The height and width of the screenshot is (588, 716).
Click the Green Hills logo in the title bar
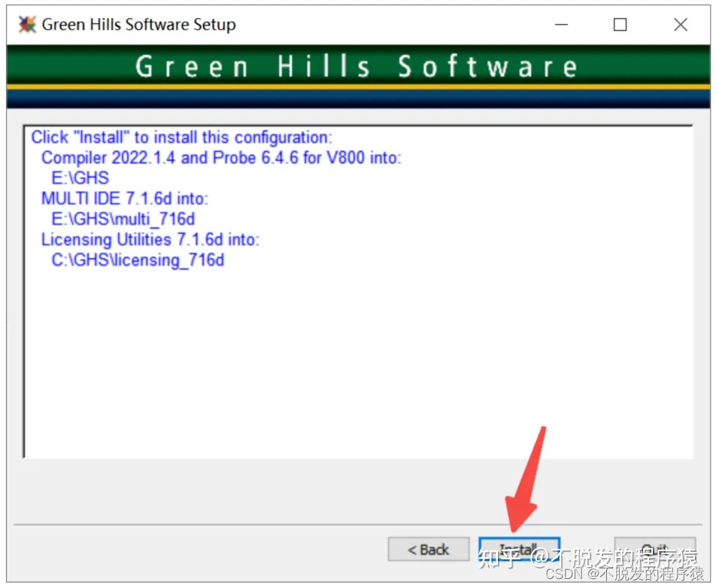click(x=26, y=24)
